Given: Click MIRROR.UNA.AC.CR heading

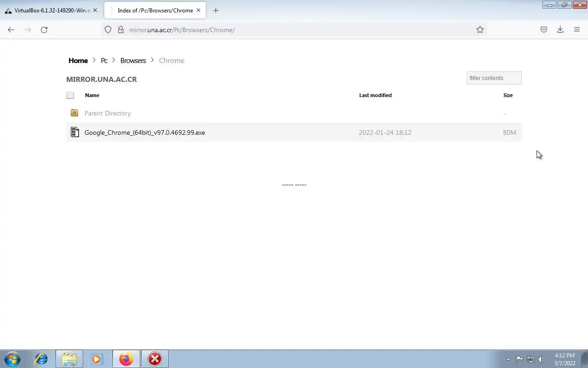Looking at the screenshot, I should tap(102, 79).
